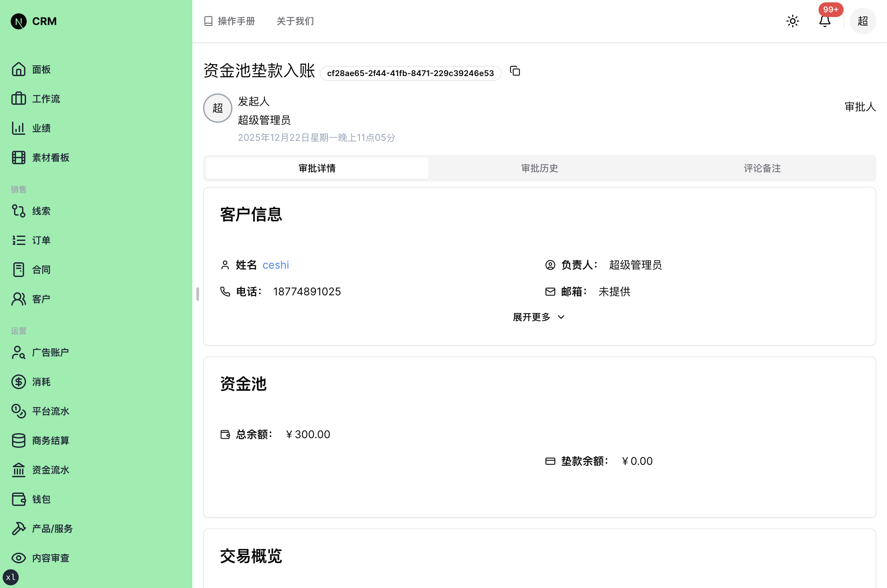Open the 订单 orders section
The height and width of the screenshot is (588, 887).
pos(41,240)
